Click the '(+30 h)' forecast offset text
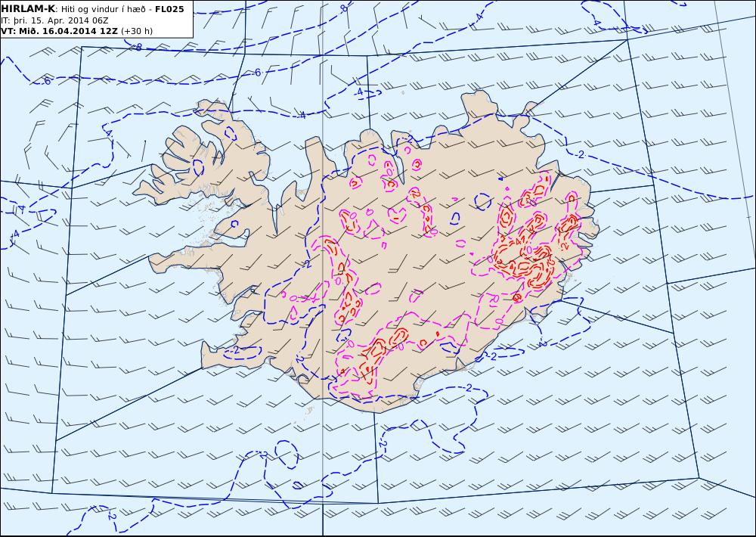This screenshot has height=537, width=756. 136,31
